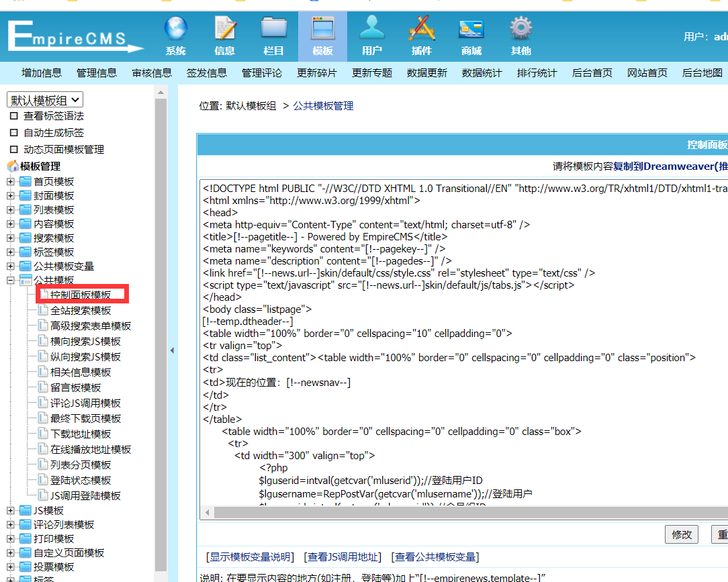
Task: Select 最终下载页模板 tree item
Action: [x=85, y=418]
